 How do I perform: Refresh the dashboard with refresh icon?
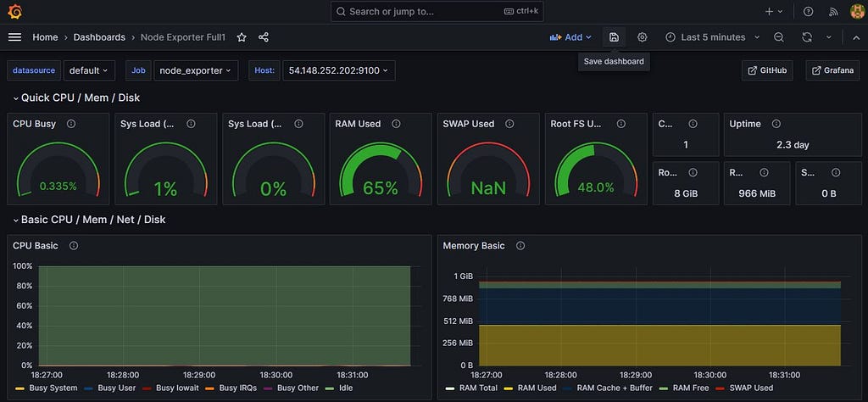(x=807, y=37)
